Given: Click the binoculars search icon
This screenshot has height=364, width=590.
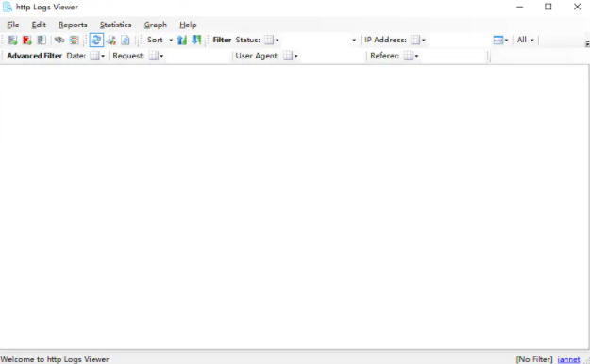Looking at the screenshot, I should [x=59, y=40].
